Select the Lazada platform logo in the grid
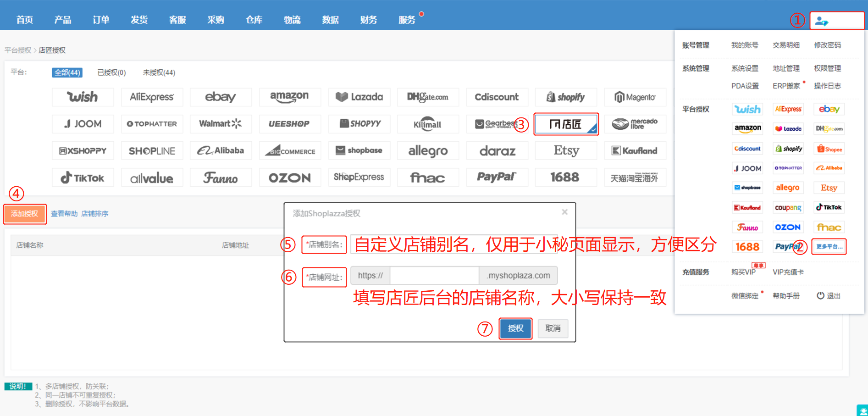Screen dimensions: 868x416 pos(359,97)
